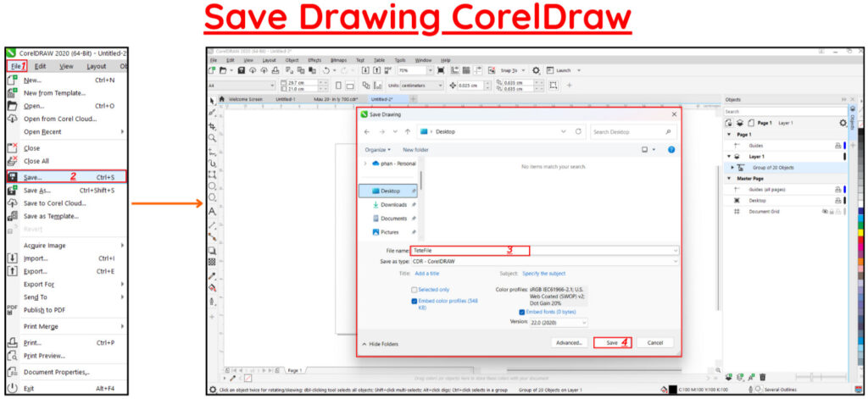Click Help icon in the Save Drawing dialog
The height and width of the screenshot is (399, 868).
click(x=671, y=149)
